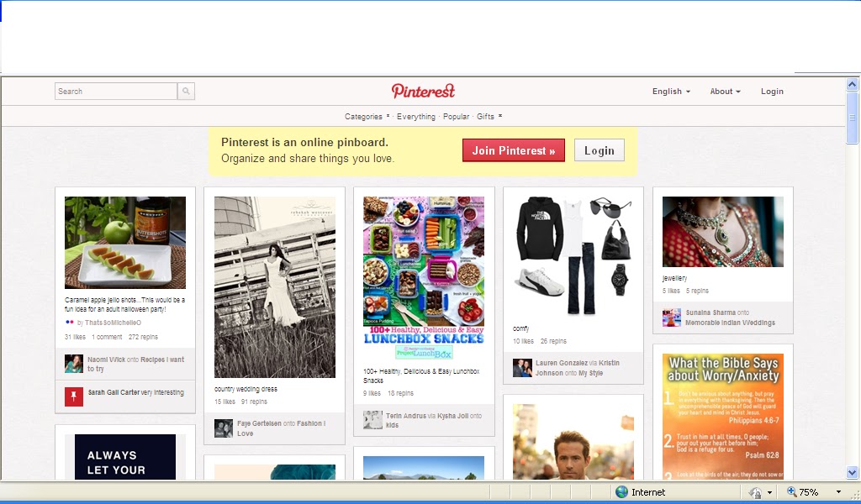Click the Internet zone globe icon in status bar

(620, 491)
